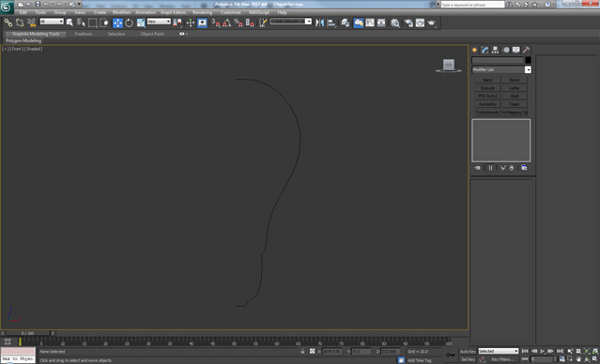The height and width of the screenshot is (364, 600).
Task: Click the Select and Link chain icon
Action: tap(8, 23)
